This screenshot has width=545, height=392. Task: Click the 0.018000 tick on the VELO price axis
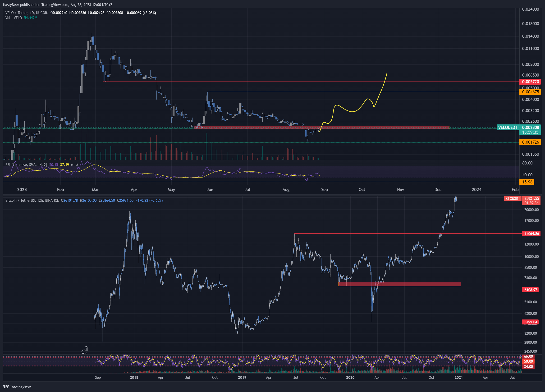click(x=531, y=23)
